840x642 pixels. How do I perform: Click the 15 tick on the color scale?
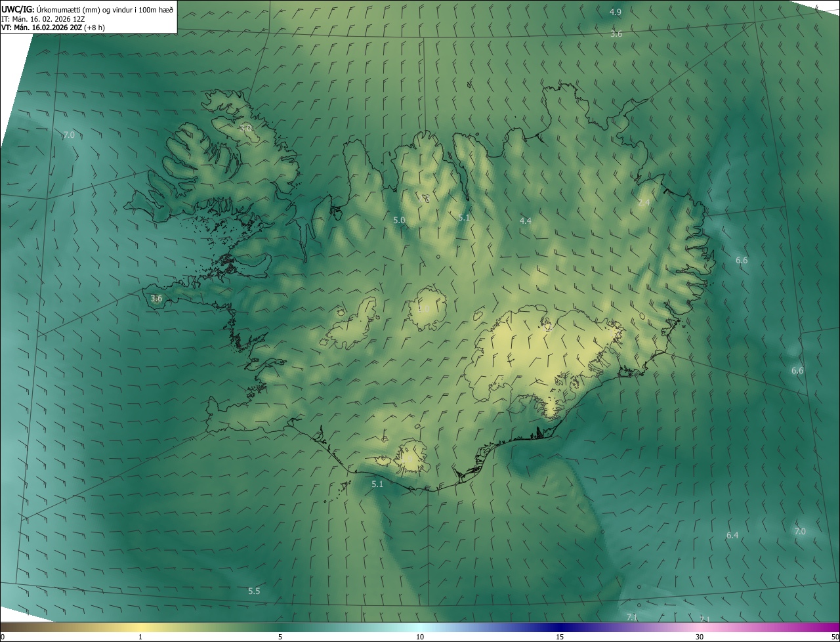click(560, 637)
